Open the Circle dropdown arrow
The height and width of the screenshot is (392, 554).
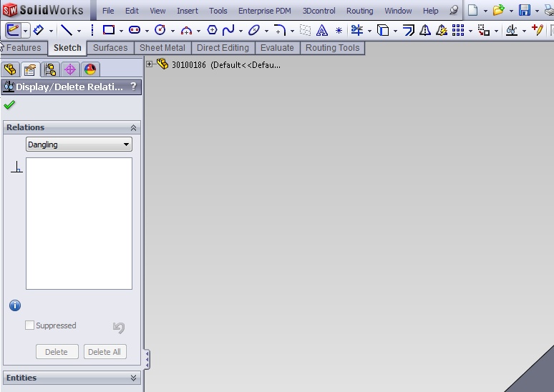(x=172, y=31)
